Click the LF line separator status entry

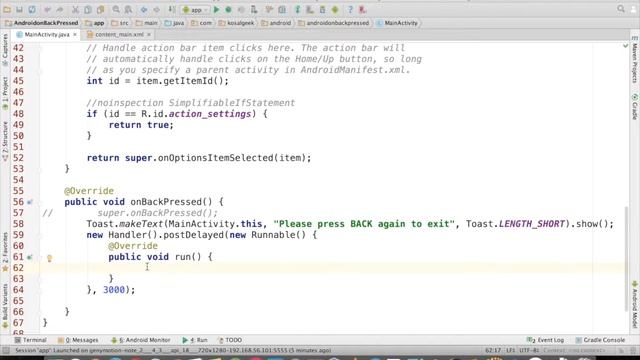click(x=511, y=350)
